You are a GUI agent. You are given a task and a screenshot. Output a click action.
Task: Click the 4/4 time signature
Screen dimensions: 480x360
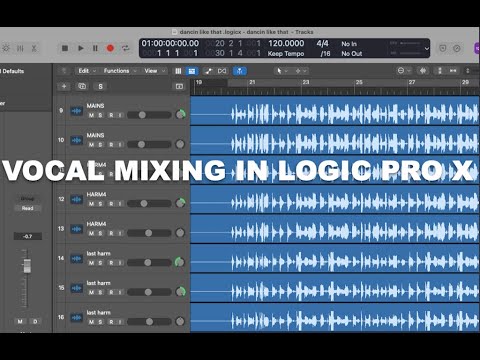322,43
